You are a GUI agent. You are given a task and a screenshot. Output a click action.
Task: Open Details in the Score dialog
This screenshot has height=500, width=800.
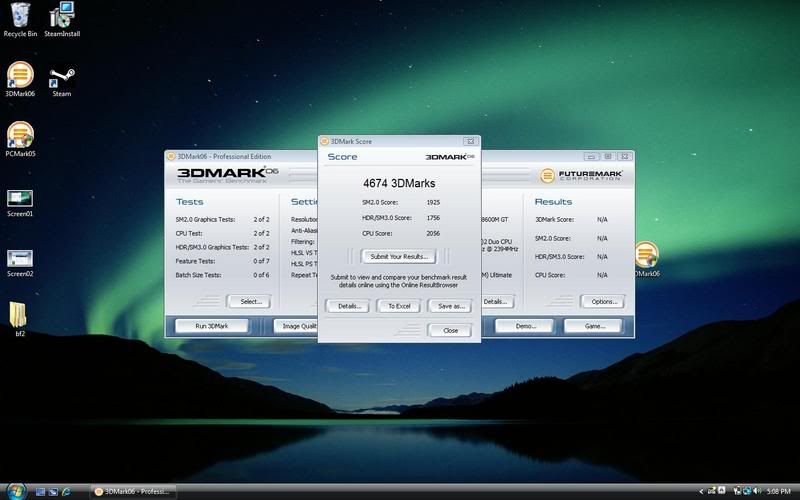[x=348, y=306]
